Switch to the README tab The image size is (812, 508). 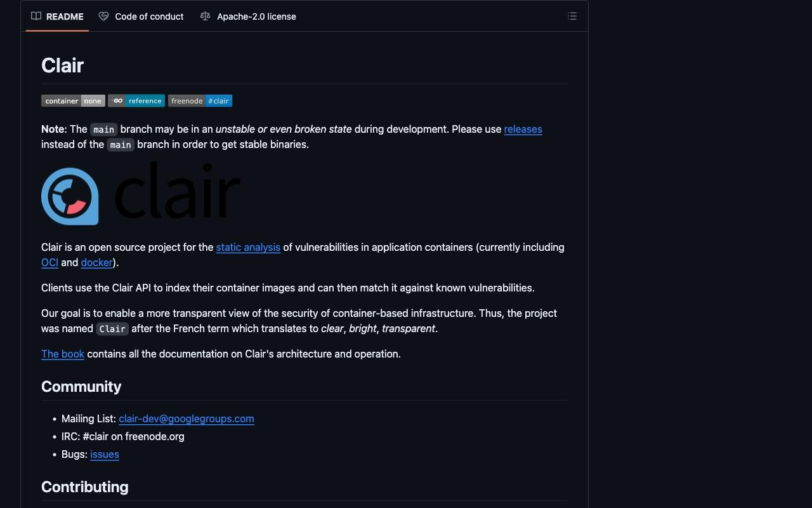click(x=57, y=17)
